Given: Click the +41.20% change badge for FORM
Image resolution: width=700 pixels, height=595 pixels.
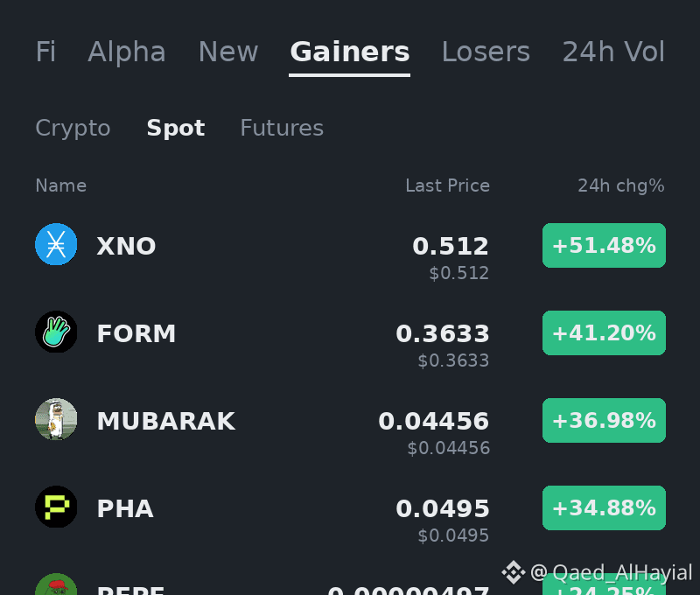Looking at the screenshot, I should [604, 333].
